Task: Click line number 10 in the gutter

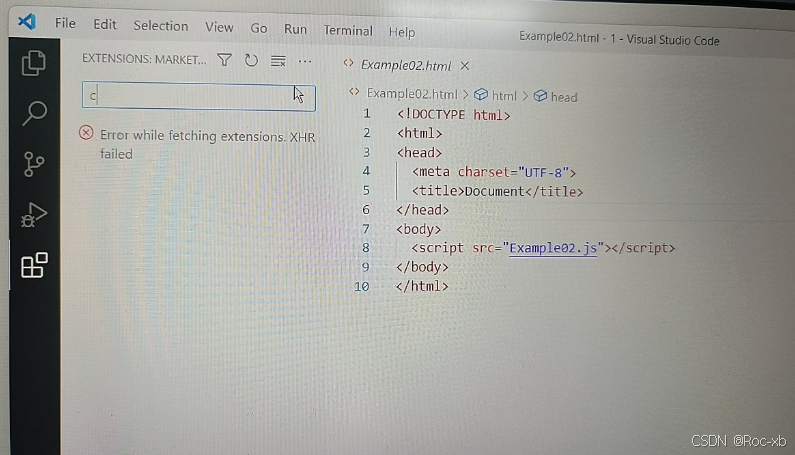Action: point(362,287)
